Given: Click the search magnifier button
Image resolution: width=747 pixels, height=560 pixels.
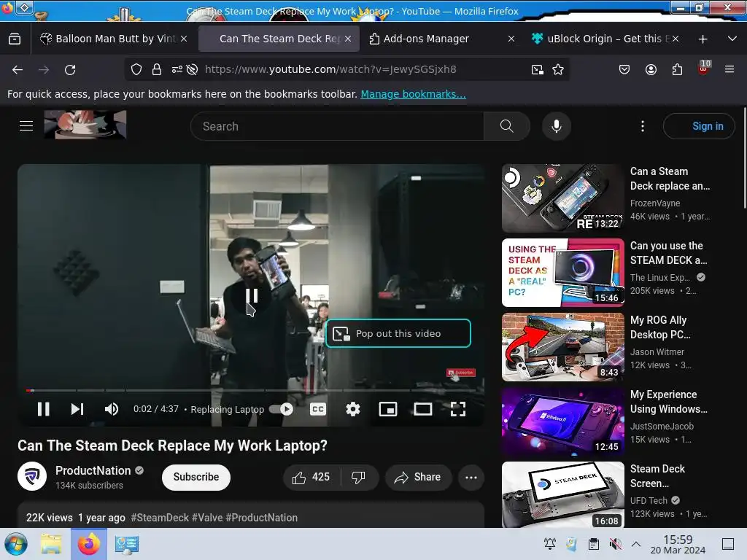Looking at the screenshot, I should 507,126.
